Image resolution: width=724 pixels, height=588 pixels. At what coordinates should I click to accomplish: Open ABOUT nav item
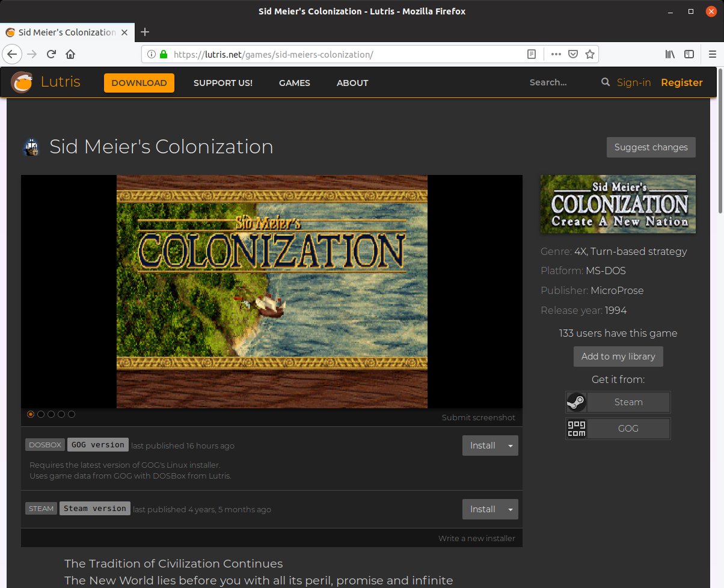352,83
